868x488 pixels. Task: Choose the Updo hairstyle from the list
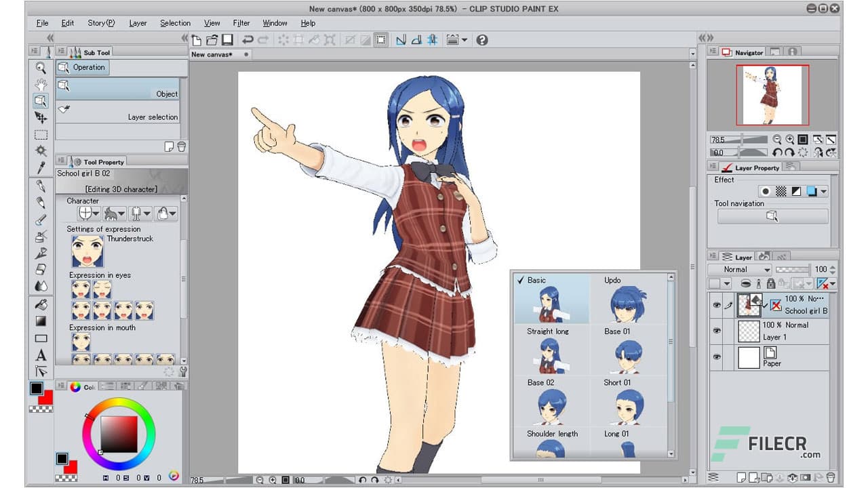click(628, 300)
